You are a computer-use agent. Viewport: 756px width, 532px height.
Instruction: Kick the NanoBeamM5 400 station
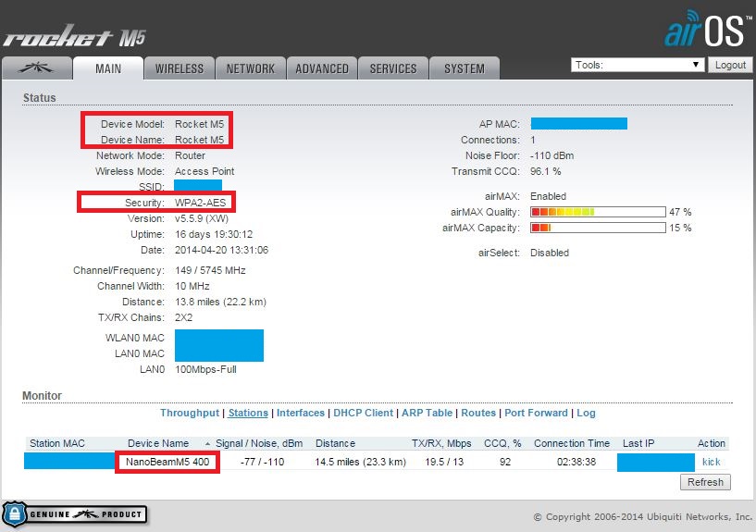point(712,462)
